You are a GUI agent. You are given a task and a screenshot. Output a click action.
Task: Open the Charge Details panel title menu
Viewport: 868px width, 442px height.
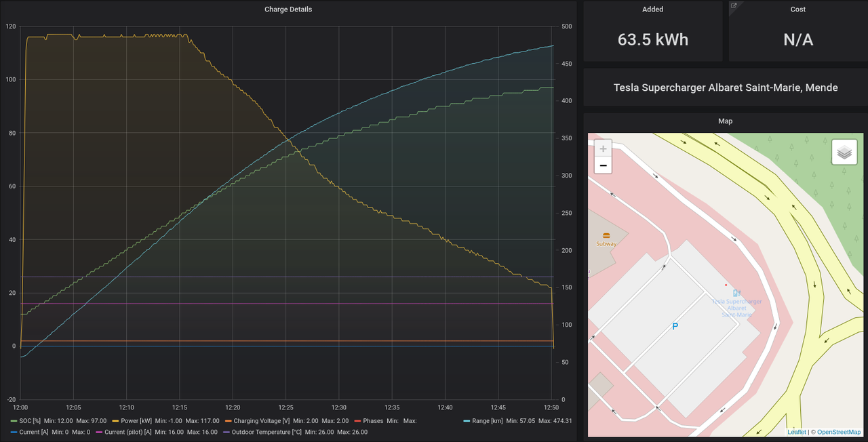(x=288, y=9)
